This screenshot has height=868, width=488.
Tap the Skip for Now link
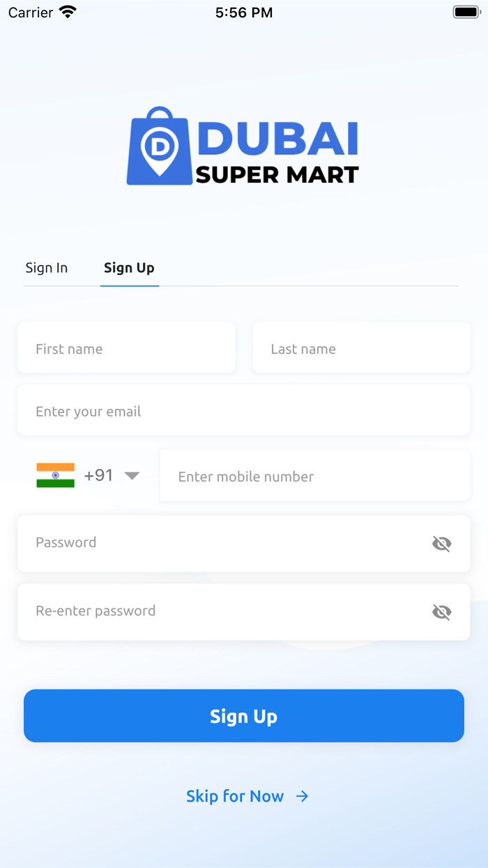pyautogui.click(x=235, y=796)
